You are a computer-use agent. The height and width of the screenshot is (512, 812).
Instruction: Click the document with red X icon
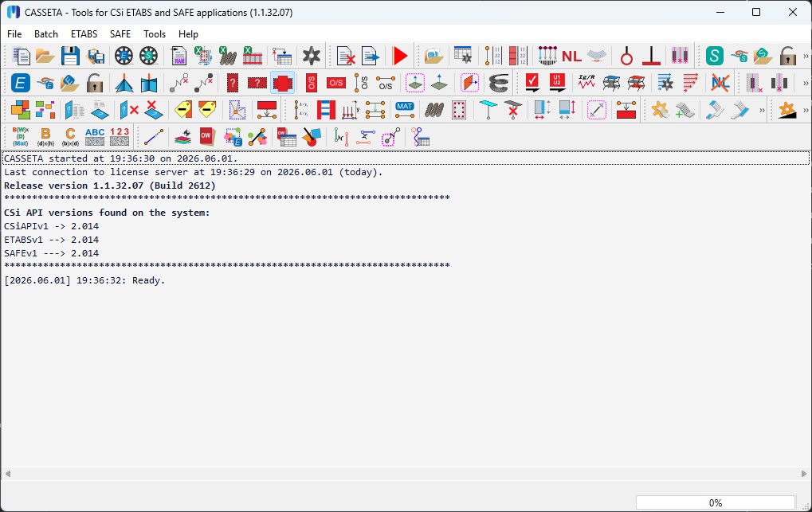tap(345, 56)
